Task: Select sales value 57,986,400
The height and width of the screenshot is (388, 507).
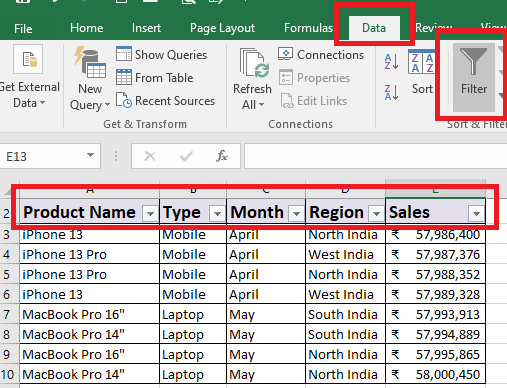Action: (435, 235)
